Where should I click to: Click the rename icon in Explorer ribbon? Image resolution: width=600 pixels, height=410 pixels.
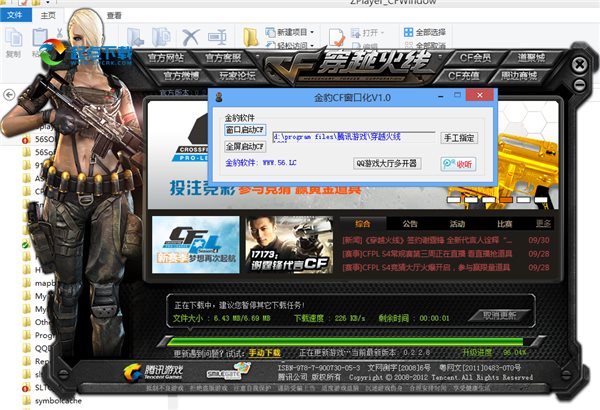click(x=217, y=38)
